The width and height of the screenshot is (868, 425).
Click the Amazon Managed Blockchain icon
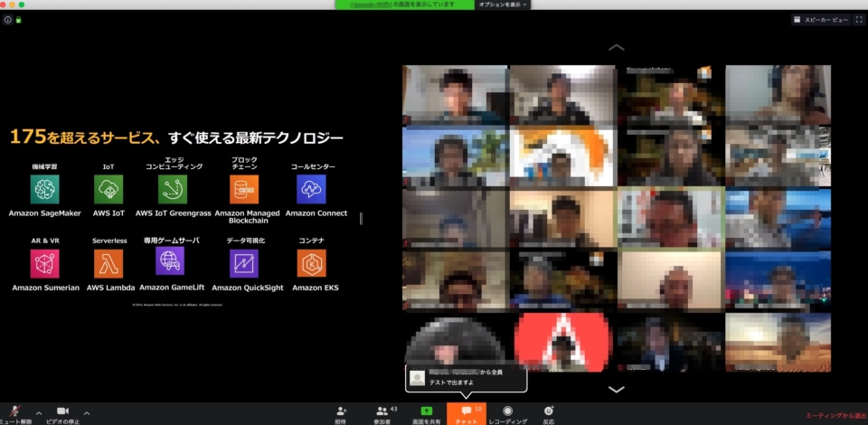[244, 189]
